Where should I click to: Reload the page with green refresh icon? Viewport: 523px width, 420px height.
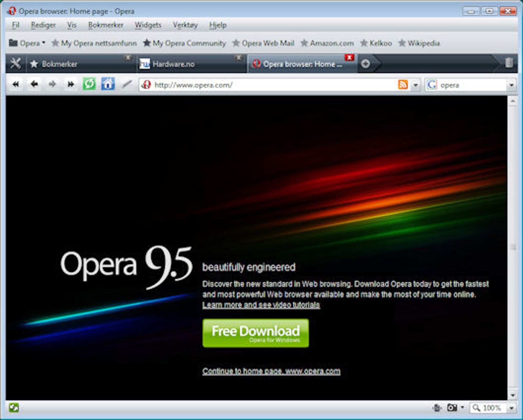click(89, 84)
